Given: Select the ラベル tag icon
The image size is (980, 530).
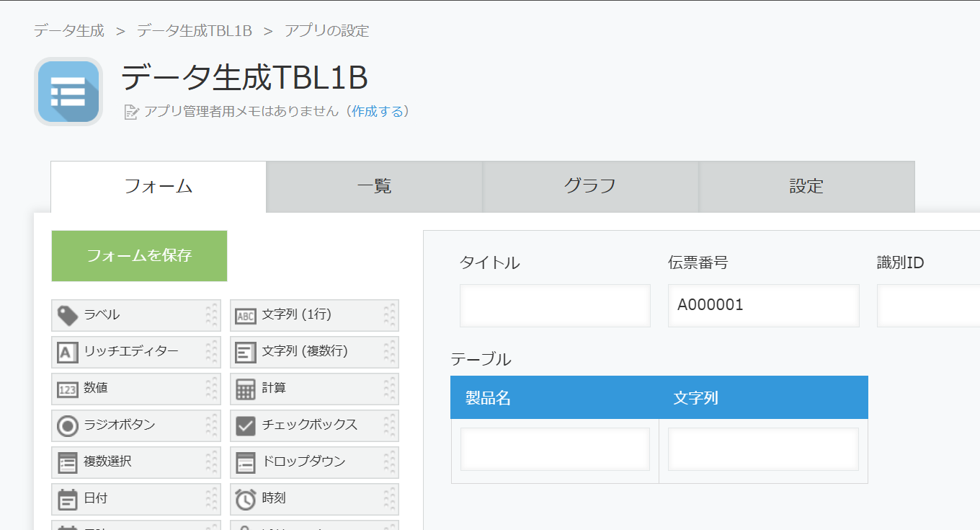Looking at the screenshot, I should pos(68,315).
